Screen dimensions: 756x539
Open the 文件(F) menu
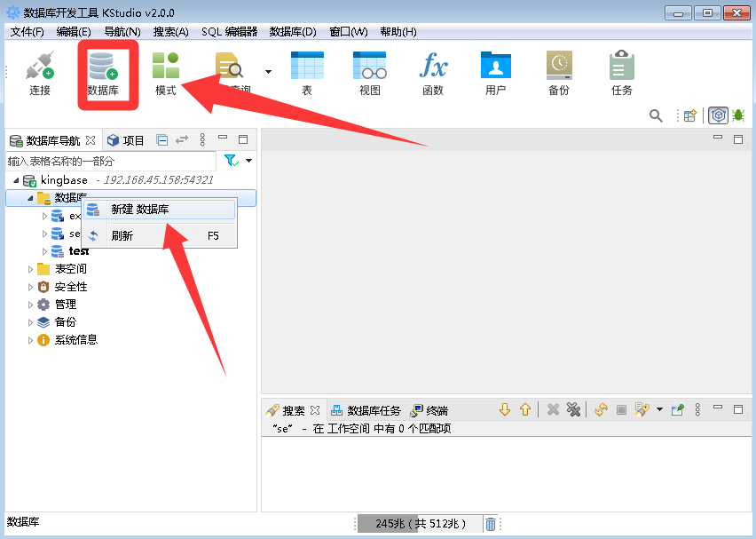point(27,32)
